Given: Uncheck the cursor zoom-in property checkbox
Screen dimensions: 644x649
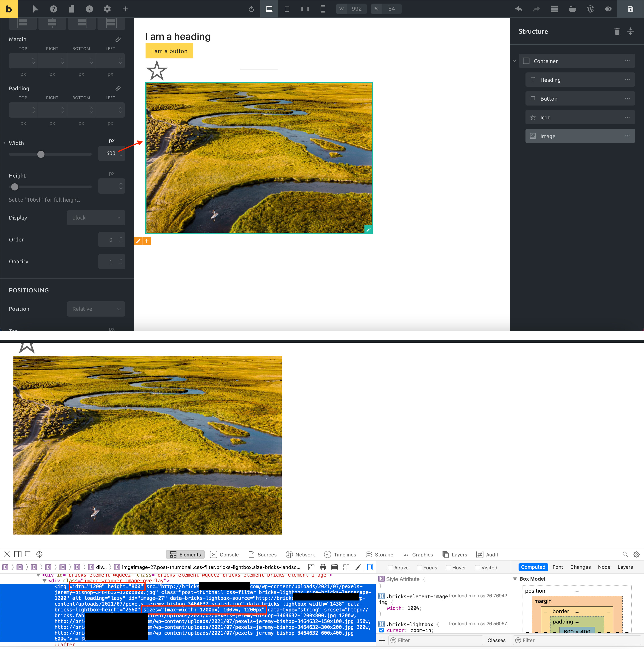Looking at the screenshot, I should tap(382, 630).
